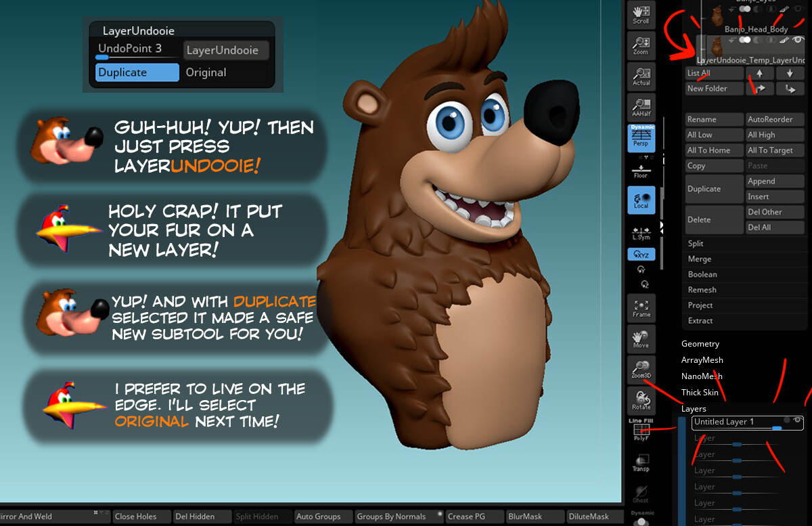Open the Thick Skin palette section
The height and width of the screenshot is (526, 812).
click(700, 393)
